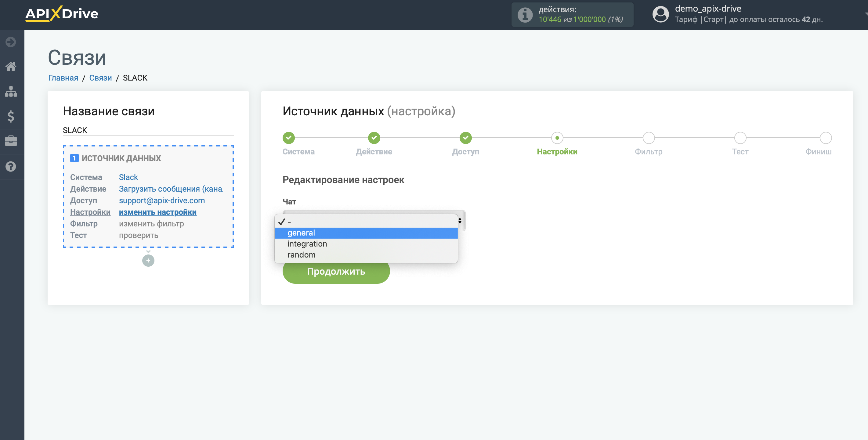Image resolution: width=868 pixels, height=440 pixels.
Task: Expand the sidebar with the arrow icon
Action: (11, 42)
